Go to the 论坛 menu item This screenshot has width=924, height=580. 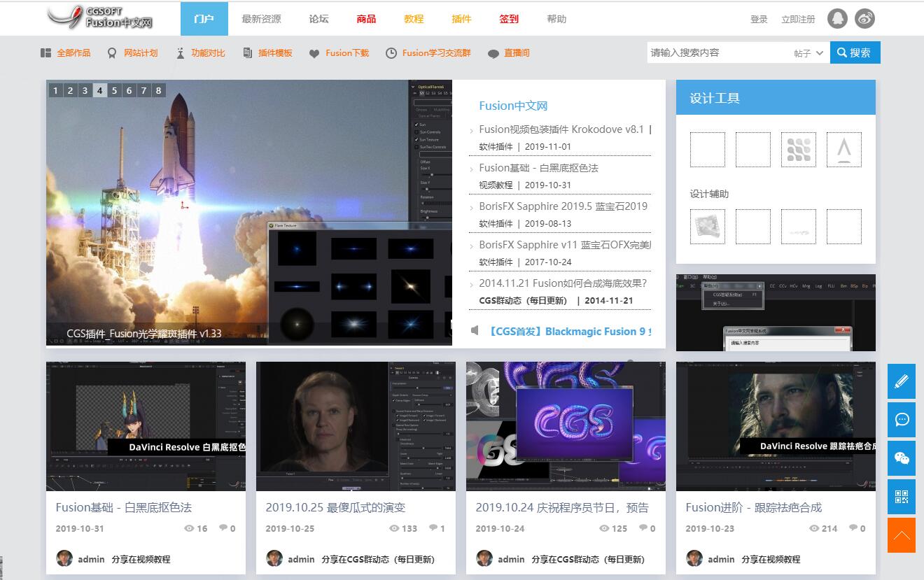[x=318, y=19]
